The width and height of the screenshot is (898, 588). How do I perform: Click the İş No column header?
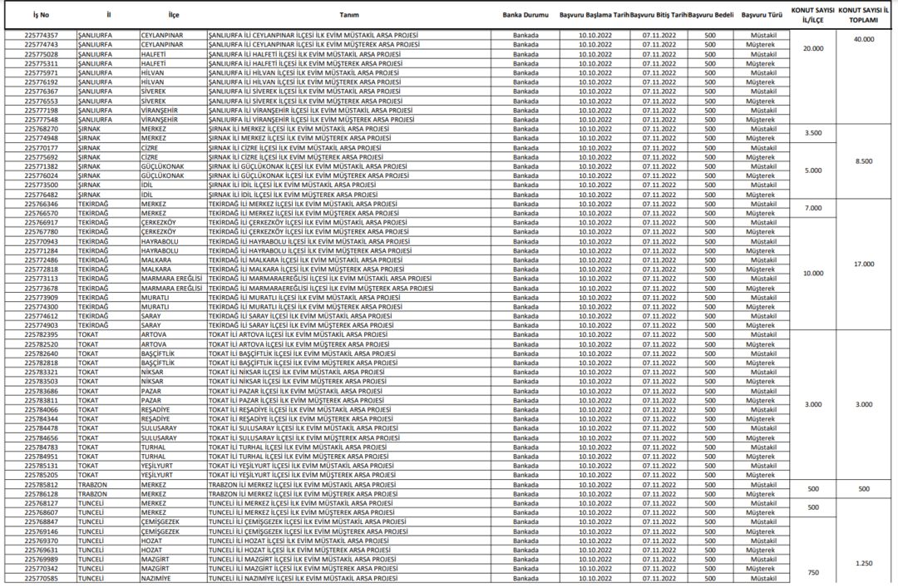(41, 15)
